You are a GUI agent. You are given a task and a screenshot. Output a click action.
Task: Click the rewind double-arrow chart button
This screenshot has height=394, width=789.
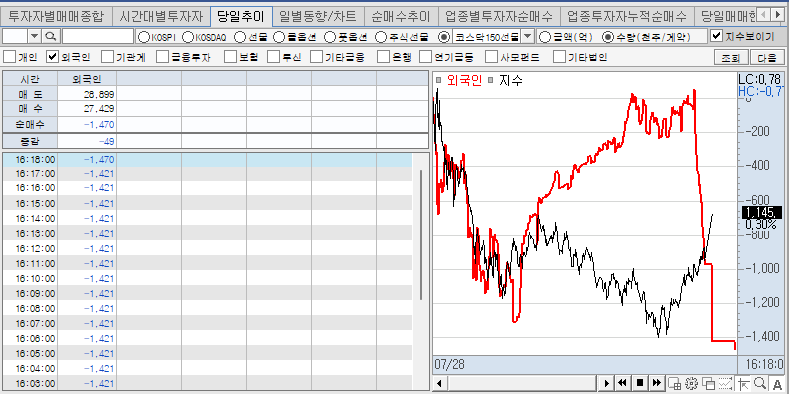pos(622,383)
